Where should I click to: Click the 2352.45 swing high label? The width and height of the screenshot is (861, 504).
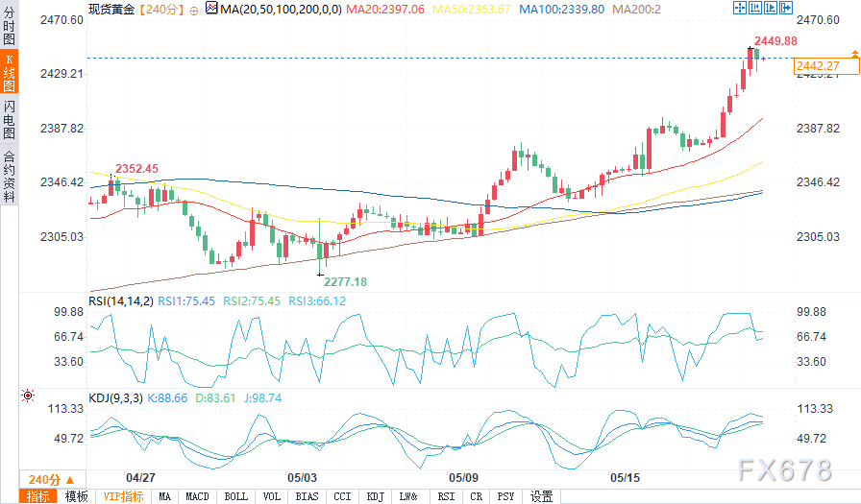pyautogui.click(x=136, y=169)
